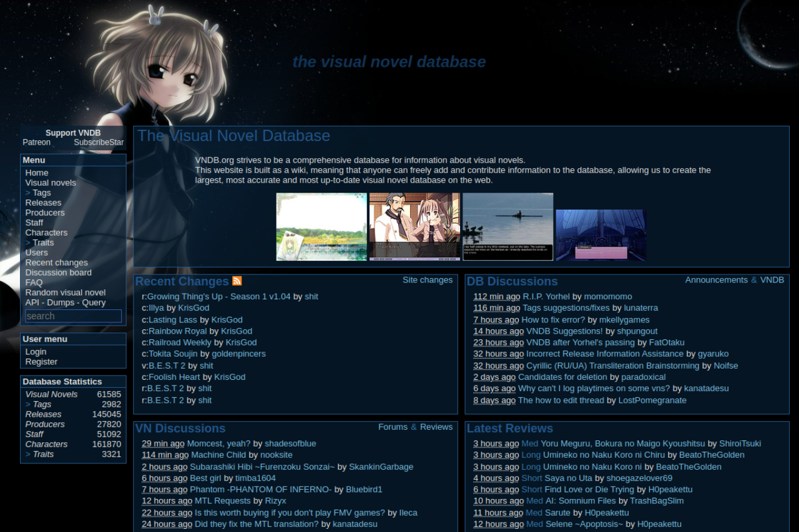Open the How to fix error? thread
Image resolution: width=799 pixels, height=532 pixels.
[554, 320]
